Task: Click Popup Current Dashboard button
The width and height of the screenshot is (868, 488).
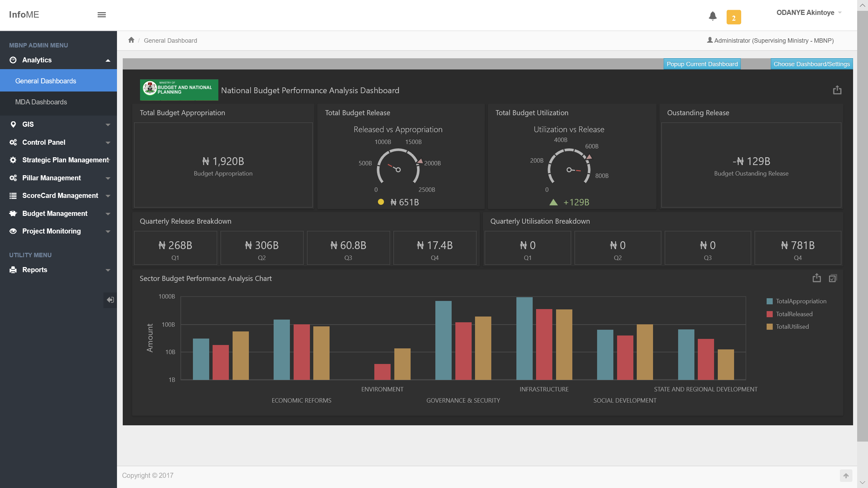Action: [x=702, y=64]
